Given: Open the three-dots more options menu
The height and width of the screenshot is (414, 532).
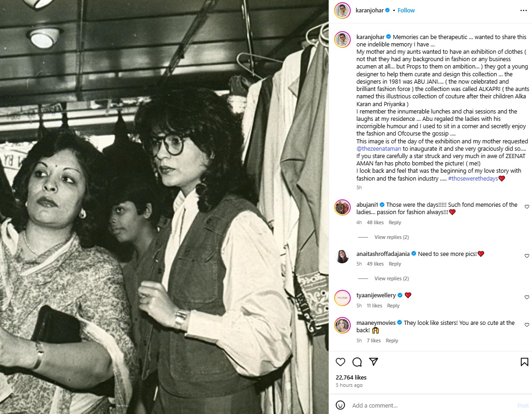Looking at the screenshot, I should pyautogui.click(x=524, y=11).
